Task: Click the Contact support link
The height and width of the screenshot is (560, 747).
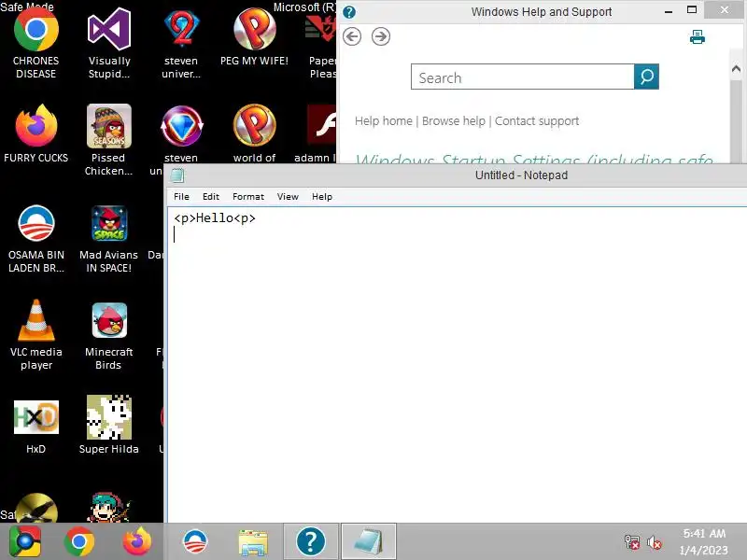Action: (537, 121)
